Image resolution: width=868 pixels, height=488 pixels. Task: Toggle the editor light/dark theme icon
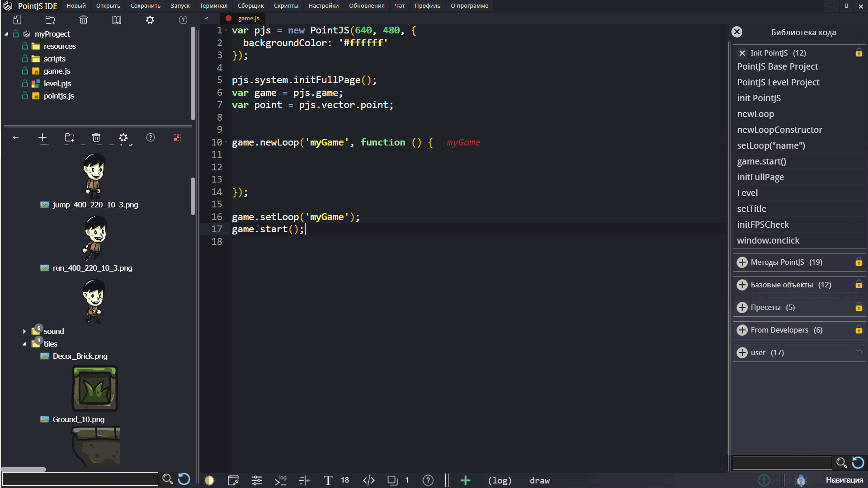point(209,480)
